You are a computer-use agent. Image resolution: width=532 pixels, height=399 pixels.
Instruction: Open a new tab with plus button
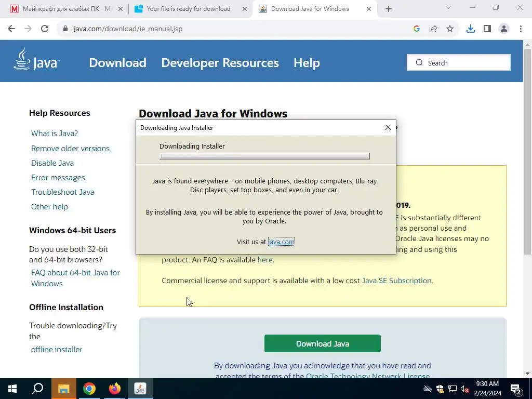389,9
